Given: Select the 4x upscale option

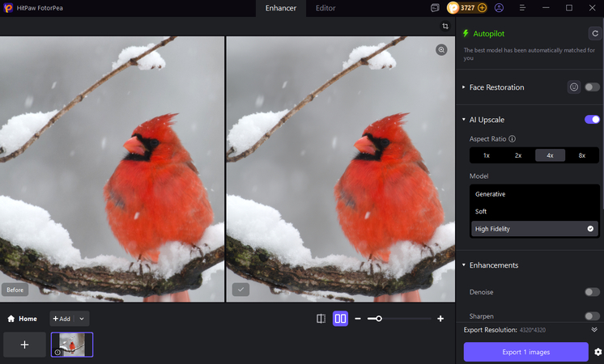Looking at the screenshot, I should tap(550, 155).
